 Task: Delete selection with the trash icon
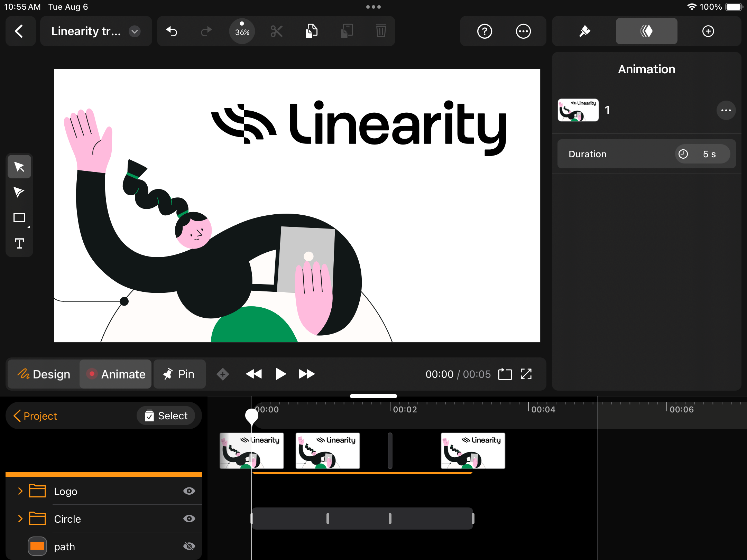tap(381, 31)
